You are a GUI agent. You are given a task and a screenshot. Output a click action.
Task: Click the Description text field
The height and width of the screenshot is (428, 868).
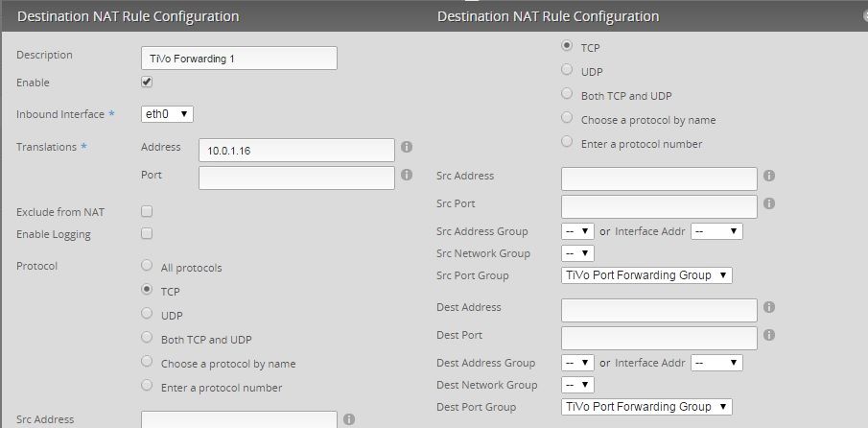tap(239, 59)
